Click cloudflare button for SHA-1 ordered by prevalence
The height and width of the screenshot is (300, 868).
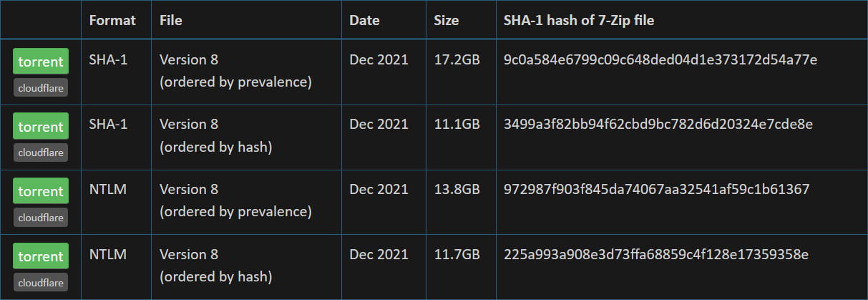pyautogui.click(x=41, y=87)
